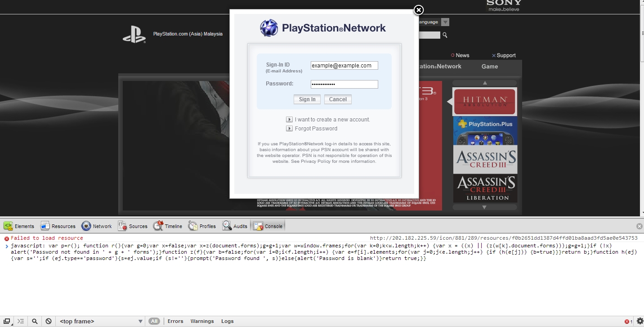Select Assassin's Creed III Liberation thumbnail
Viewport: 644px width, 327px height.
485,188
